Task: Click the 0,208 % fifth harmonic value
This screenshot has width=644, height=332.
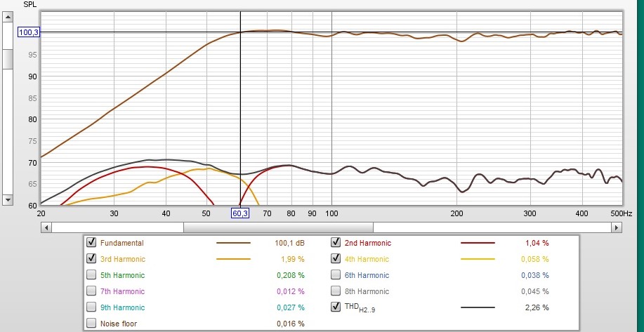Action: pos(290,275)
